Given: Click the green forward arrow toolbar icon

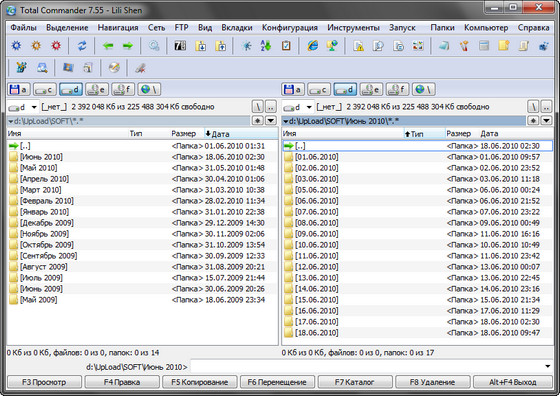Looking at the screenshot, I should point(128,46).
